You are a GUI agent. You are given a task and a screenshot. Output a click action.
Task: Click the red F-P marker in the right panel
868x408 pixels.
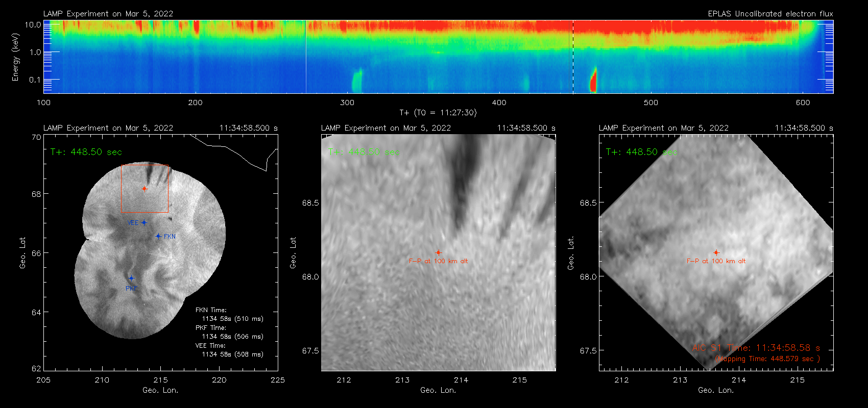tap(716, 252)
